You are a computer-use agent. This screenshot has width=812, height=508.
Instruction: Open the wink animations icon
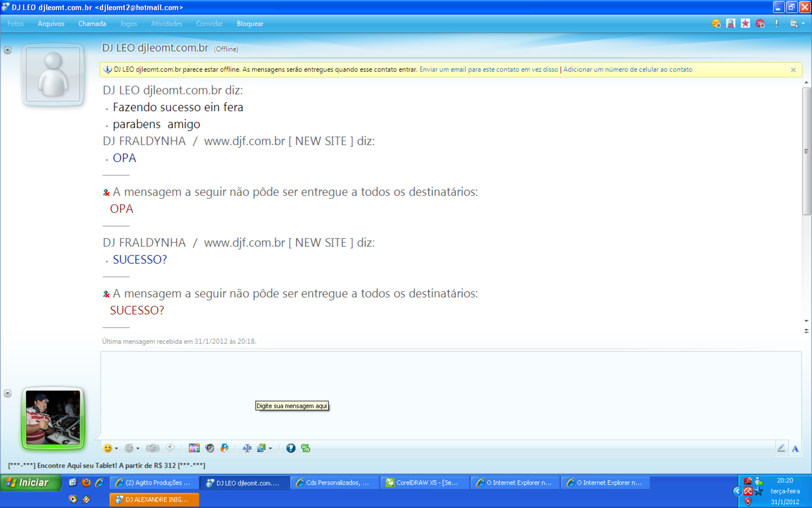[x=129, y=448]
